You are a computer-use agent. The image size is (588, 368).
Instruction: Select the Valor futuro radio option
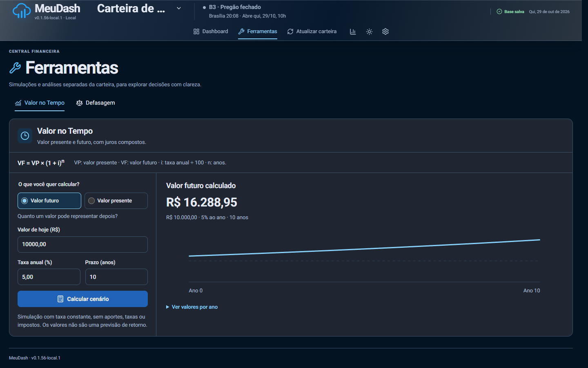tap(49, 201)
